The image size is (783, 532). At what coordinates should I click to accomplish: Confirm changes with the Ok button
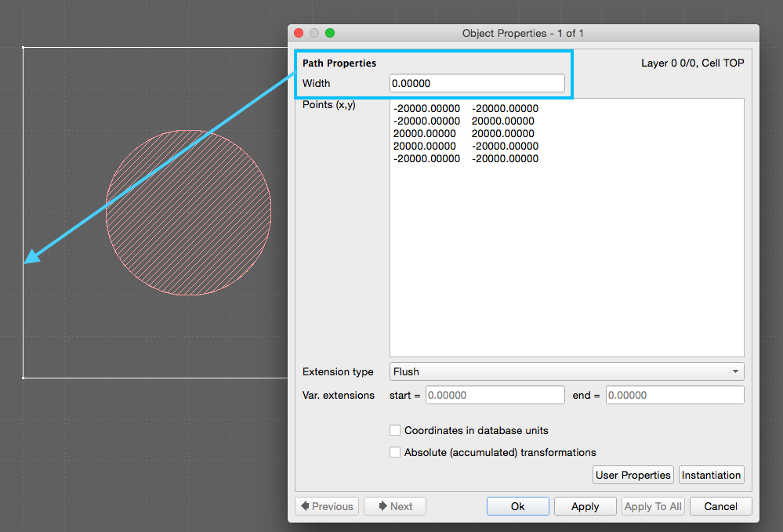tap(517, 505)
